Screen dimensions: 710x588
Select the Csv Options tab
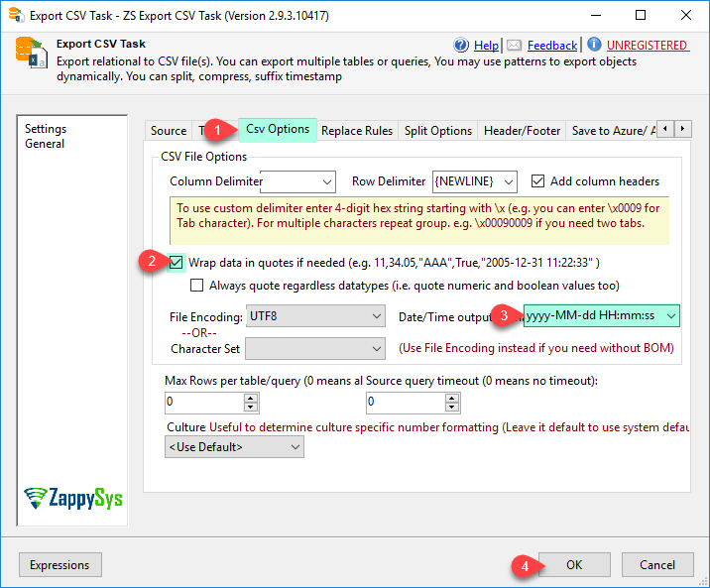pos(278,130)
